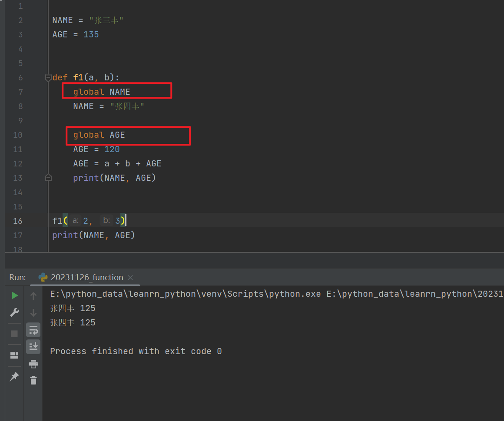Click the fold end marker beside print(NAME, AGE)
The height and width of the screenshot is (421, 504).
48,178
